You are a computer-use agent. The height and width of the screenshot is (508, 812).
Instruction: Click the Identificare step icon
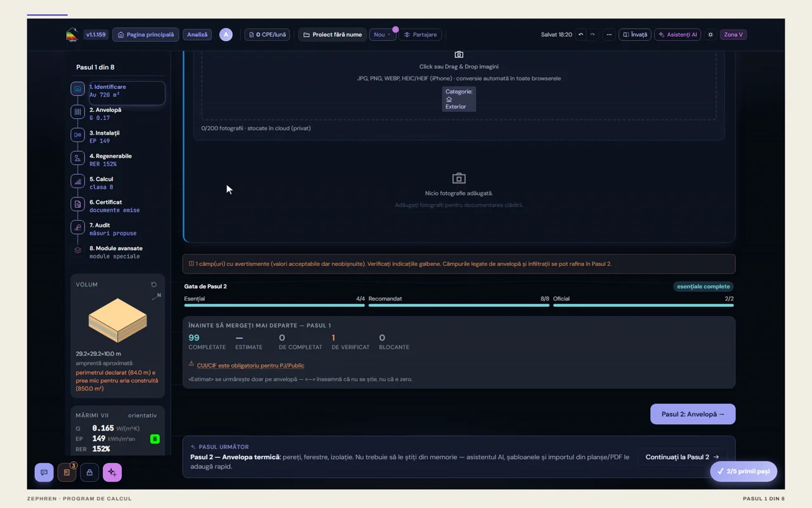click(x=77, y=89)
